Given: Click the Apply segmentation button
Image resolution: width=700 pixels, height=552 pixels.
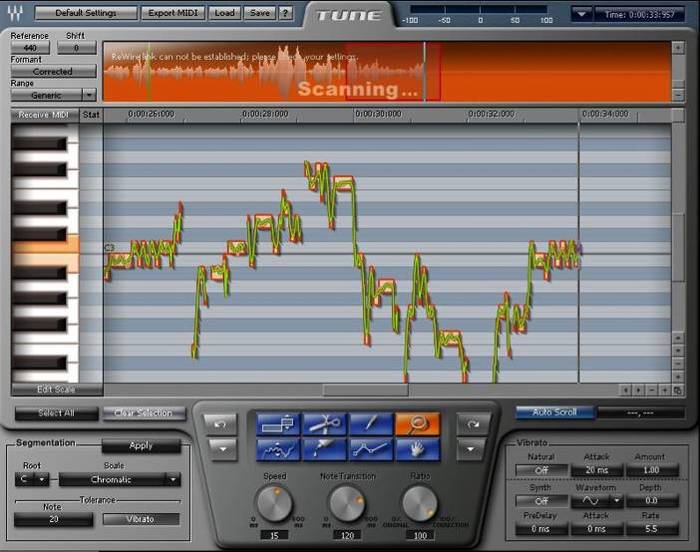Looking at the screenshot, I should [140, 446].
